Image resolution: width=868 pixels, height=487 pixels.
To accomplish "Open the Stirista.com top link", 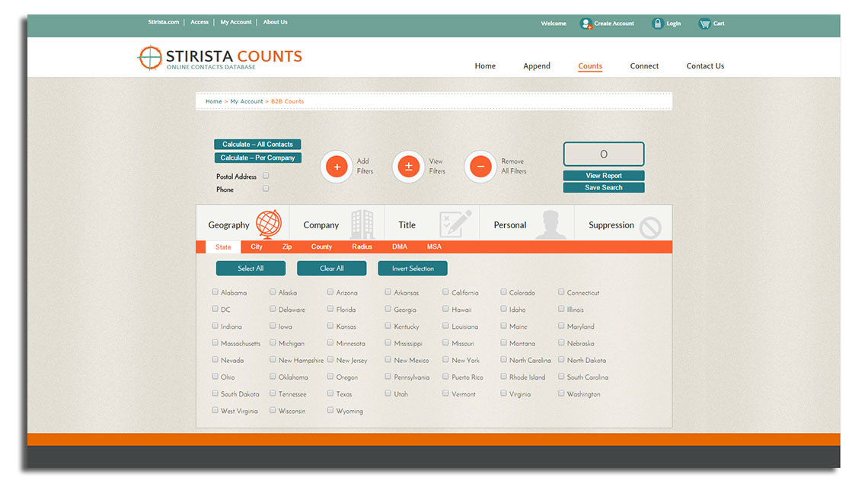I will pyautogui.click(x=163, y=22).
